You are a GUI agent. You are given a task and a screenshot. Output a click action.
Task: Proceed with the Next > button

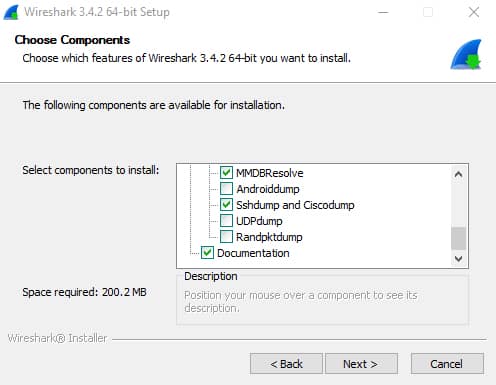[x=361, y=364]
